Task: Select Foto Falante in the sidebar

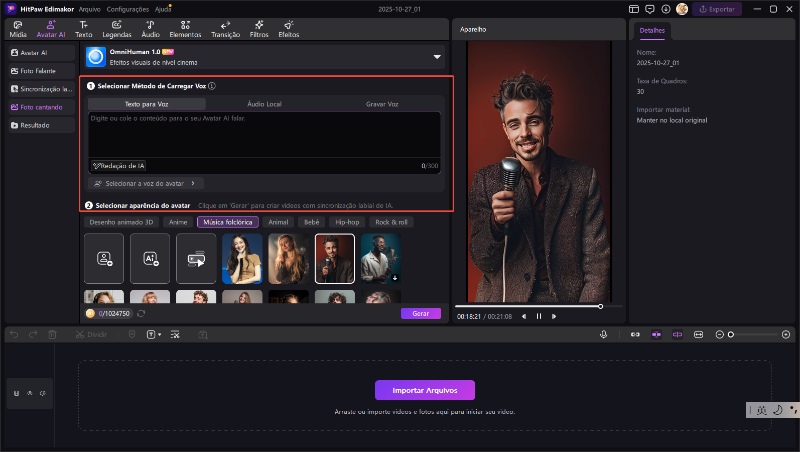Action: (41, 71)
